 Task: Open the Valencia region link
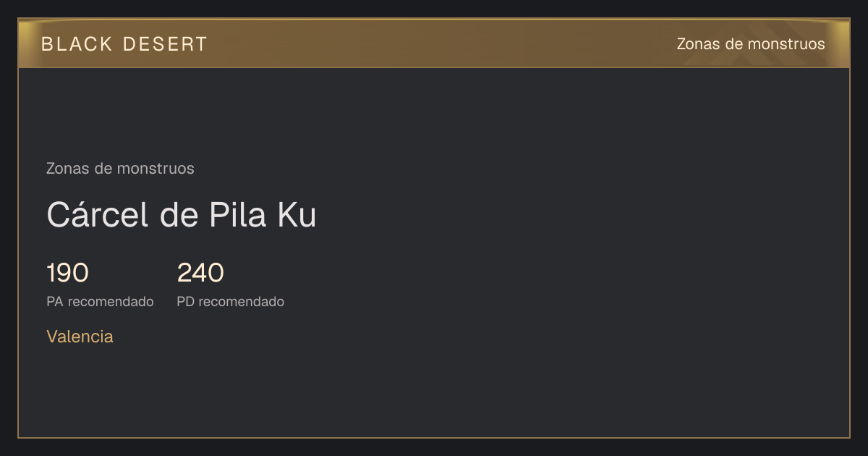pos(80,337)
